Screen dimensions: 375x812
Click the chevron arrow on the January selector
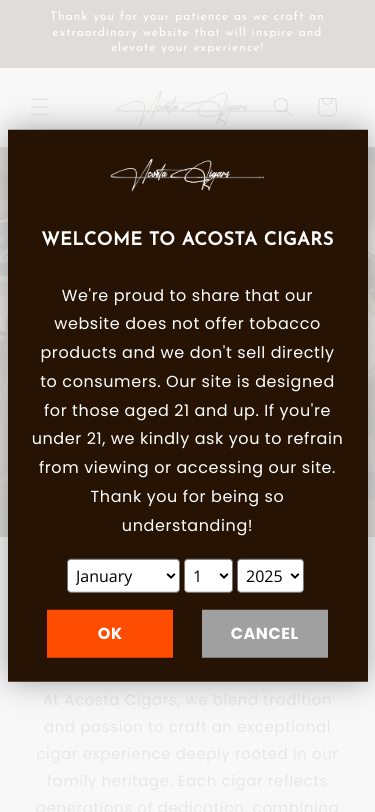coord(170,576)
